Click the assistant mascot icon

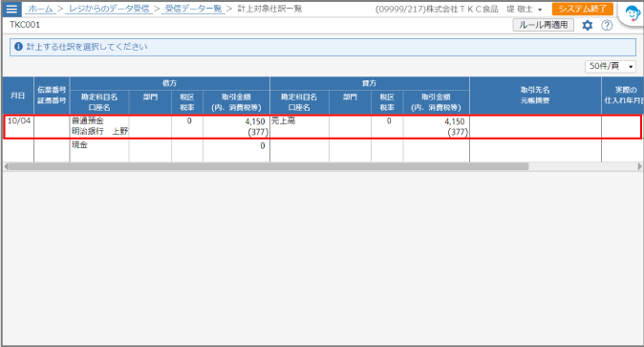click(633, 13)
